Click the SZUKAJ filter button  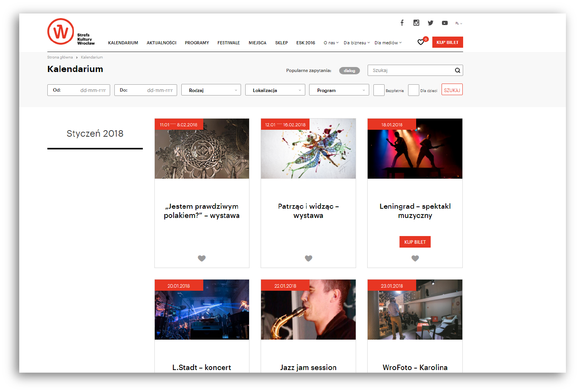tap(452, 90)
